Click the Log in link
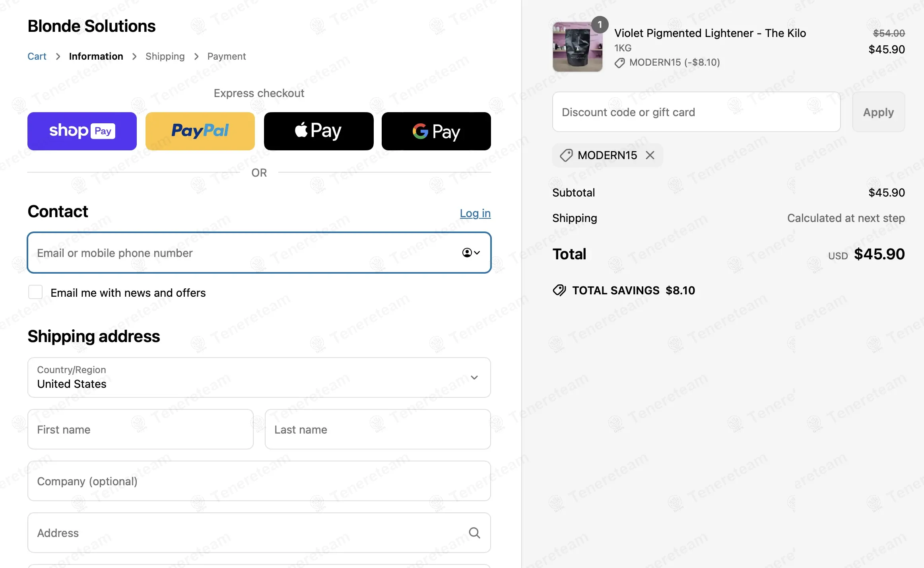The image size is (924, 568). [475, 213]
